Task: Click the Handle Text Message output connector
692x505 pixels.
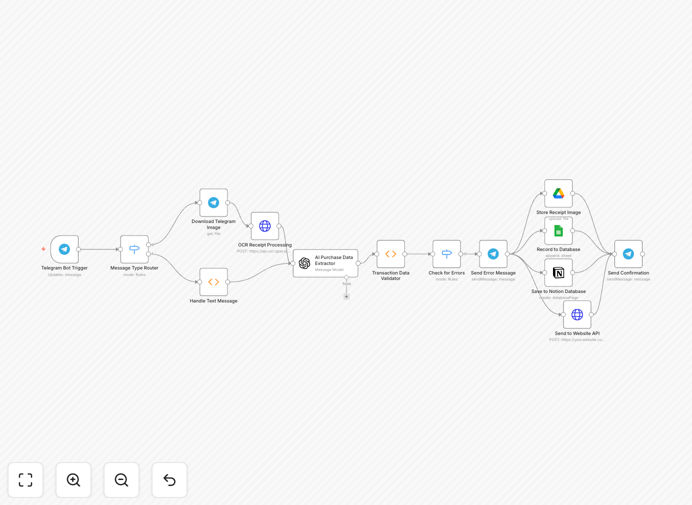Action: 228,282
